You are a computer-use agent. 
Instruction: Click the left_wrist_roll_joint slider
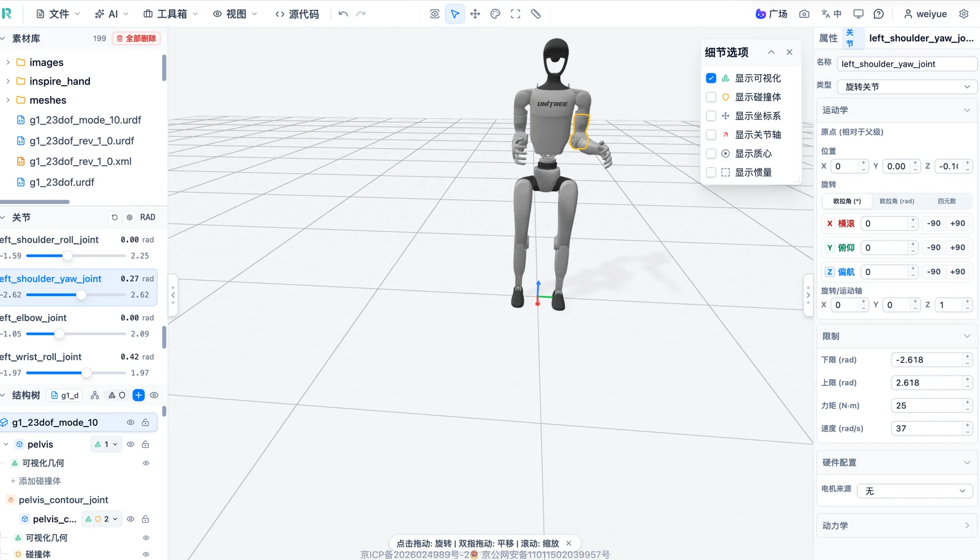(x=76, y=373)
